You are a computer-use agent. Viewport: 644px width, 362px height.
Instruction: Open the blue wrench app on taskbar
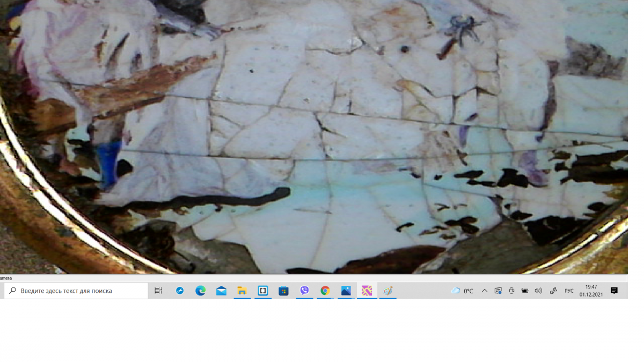(x=180, y=291)
